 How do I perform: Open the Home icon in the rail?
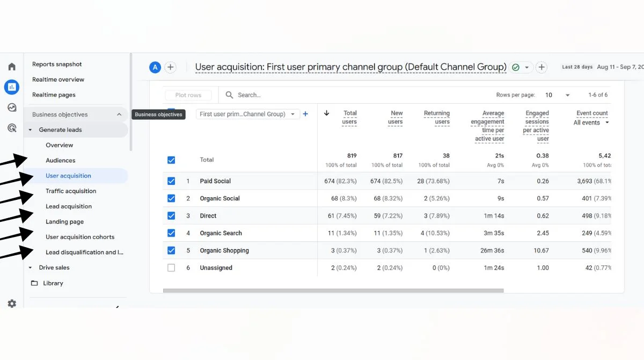(12, 67)
